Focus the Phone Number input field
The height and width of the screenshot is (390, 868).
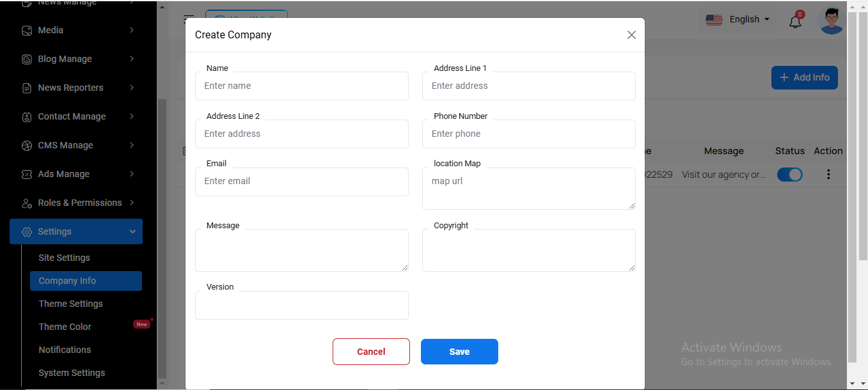coord(528,134)
